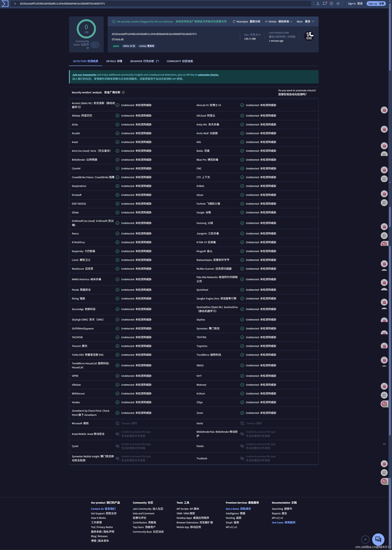This screenshot has height=550, width=392.
Task: Click Varist row timeout icon
Action: click(x=242, y=423)
